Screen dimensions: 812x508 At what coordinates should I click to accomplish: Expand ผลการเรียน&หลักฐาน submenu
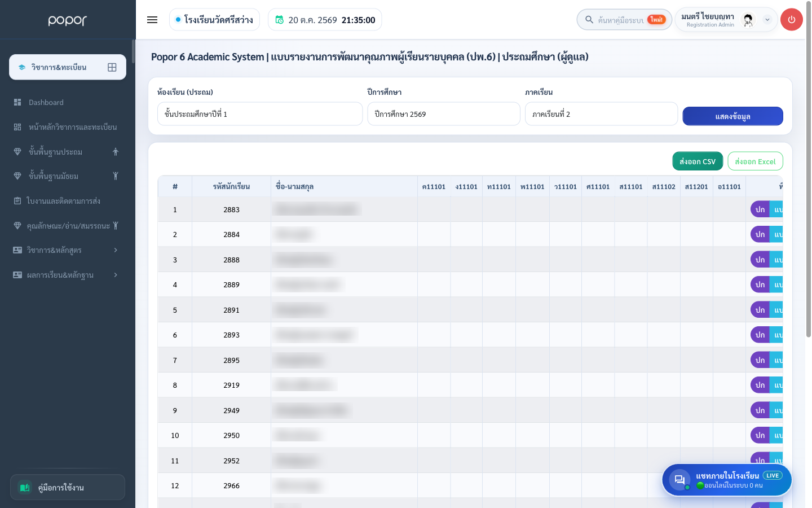click(68, 275)
